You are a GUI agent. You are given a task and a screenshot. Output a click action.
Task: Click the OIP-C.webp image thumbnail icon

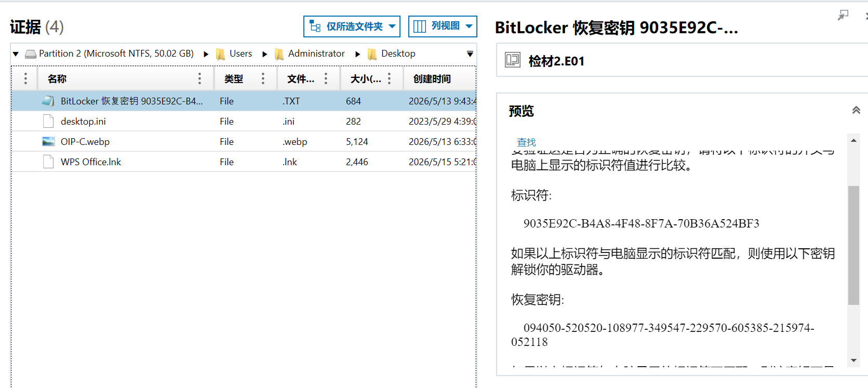(48, 141)
